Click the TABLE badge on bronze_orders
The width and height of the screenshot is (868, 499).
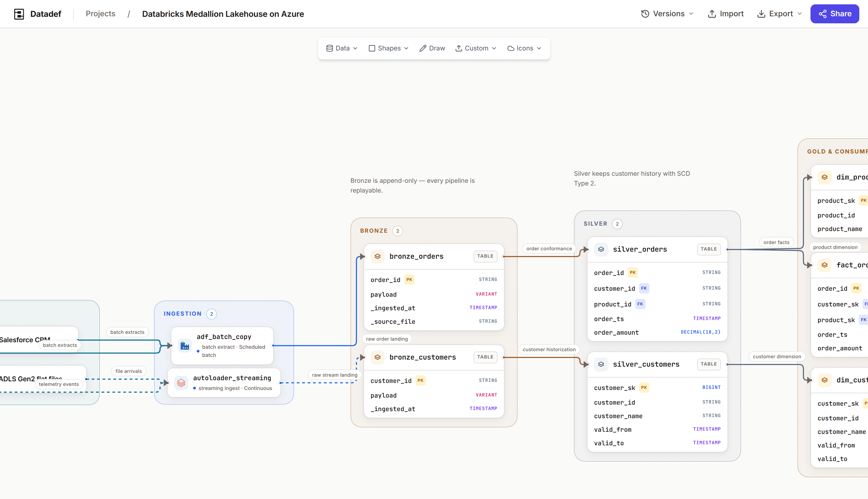click(485, 256)
